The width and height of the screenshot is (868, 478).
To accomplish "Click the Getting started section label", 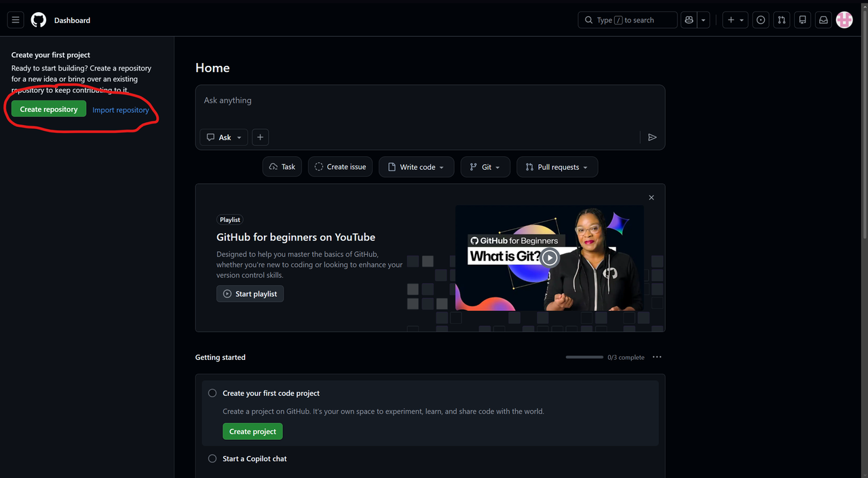I will click(221, 357).
